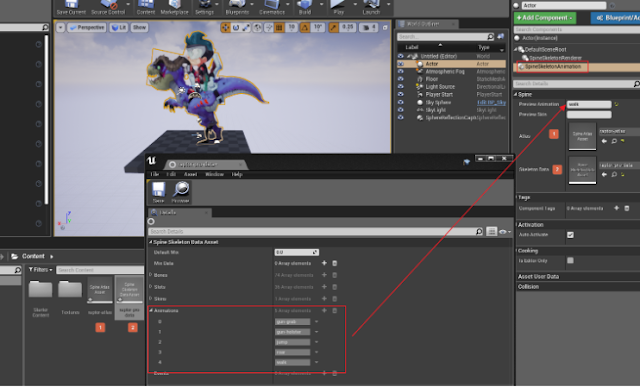This screenshot has height=387, width=640.
Task: Toggle rotation snapping in the viewport
Action: coord(305,27)
